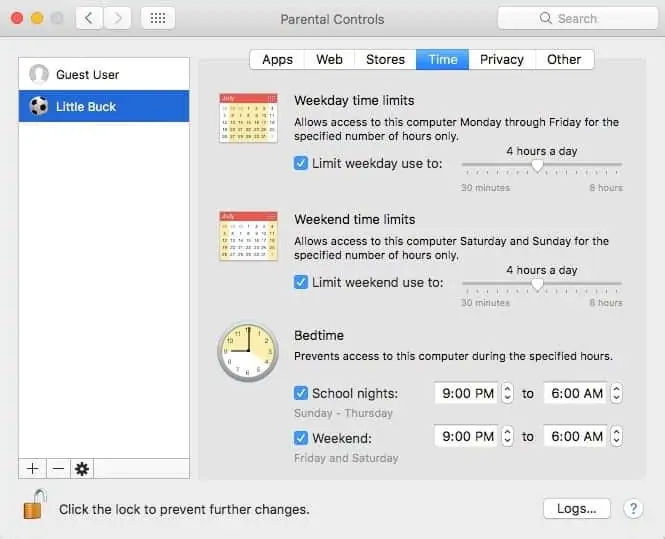Click the Bedtime clock icon
Screen dimensions: 665x539
pyautogui.click(x=248, y=352)
